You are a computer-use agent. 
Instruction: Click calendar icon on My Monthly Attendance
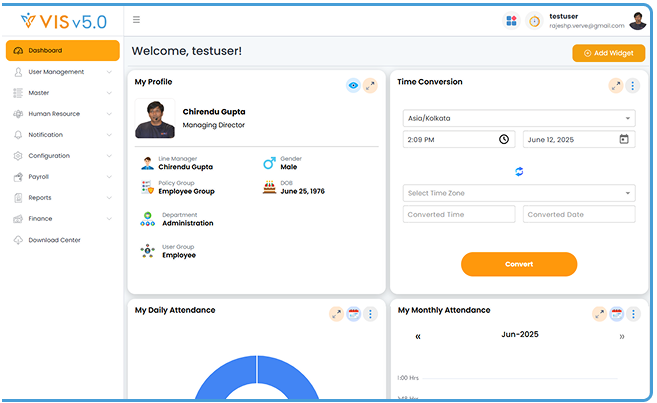616,314
